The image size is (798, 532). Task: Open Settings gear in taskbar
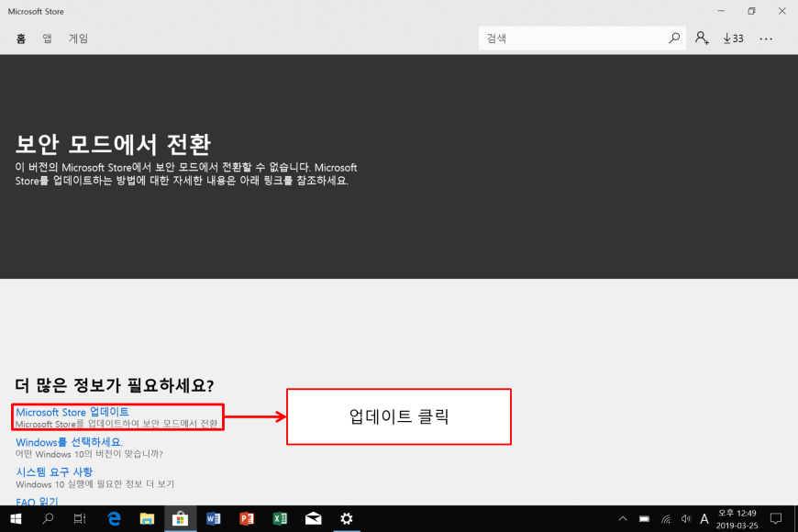pyautogui.click(x=347, y=519)
